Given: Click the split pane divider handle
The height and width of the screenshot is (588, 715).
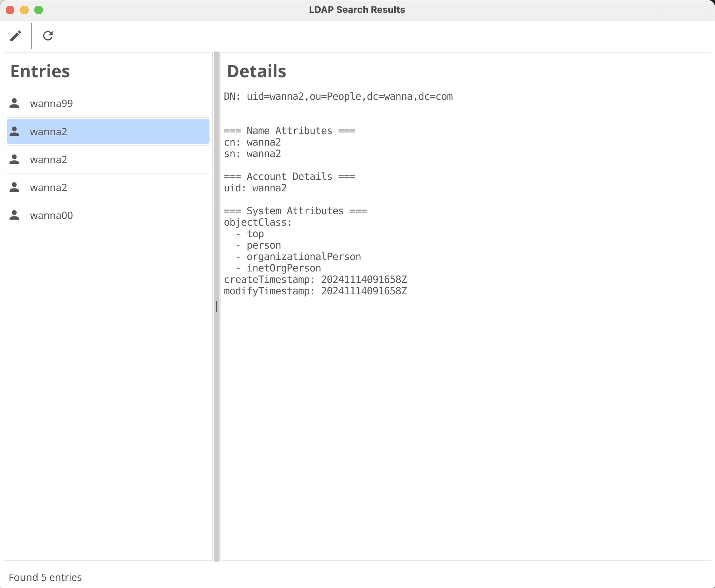Looking at the screenshot, I should coord(217,307).
